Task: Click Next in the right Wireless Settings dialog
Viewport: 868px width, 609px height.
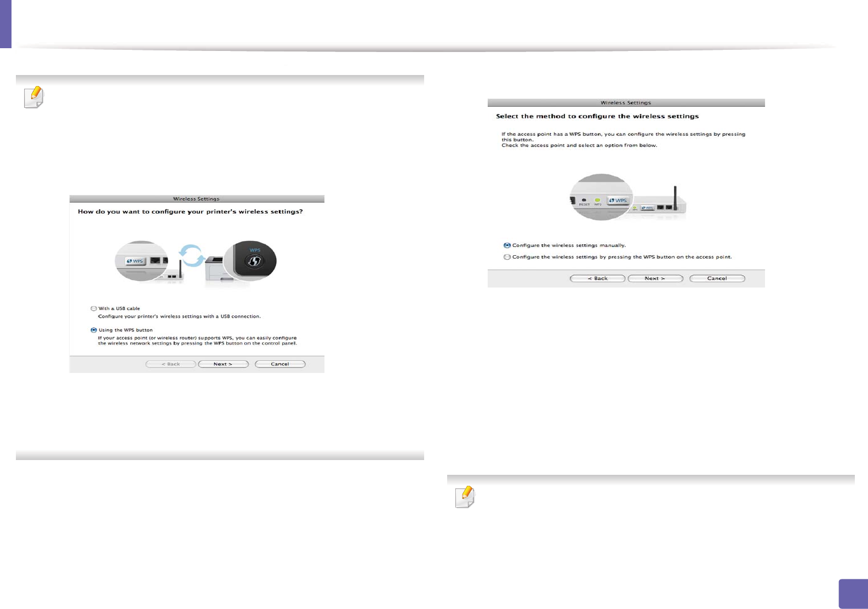Action: 655,279
